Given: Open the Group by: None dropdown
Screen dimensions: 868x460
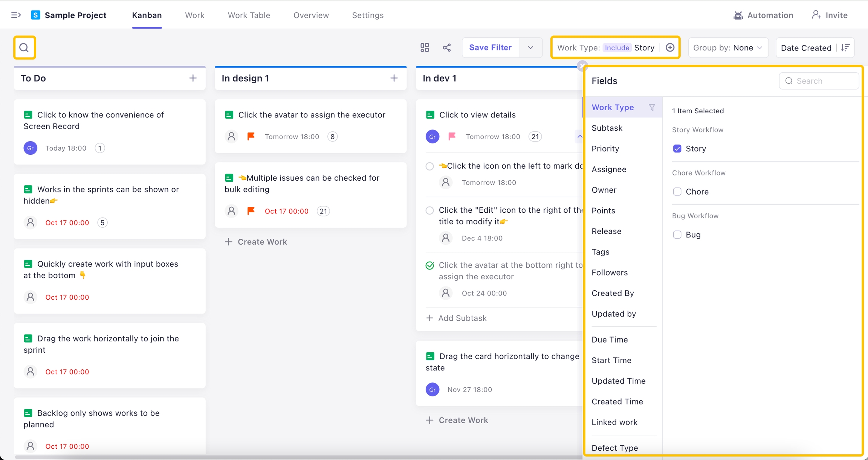Looking at the screenshot, I should tap(728, 47).
